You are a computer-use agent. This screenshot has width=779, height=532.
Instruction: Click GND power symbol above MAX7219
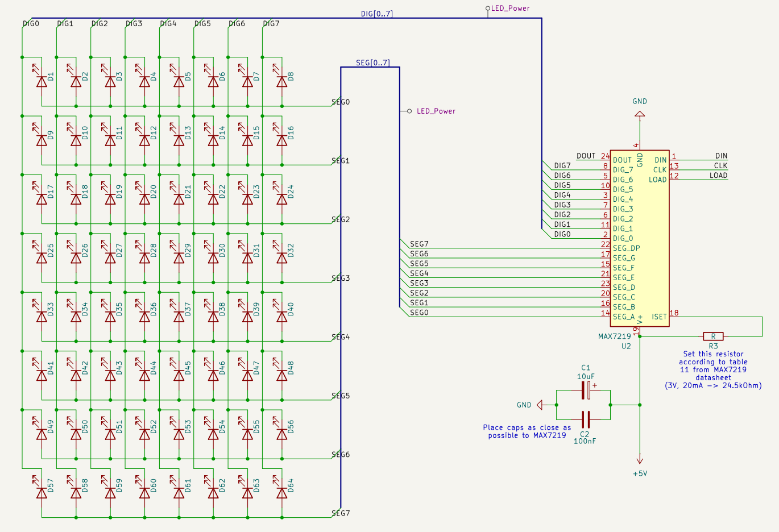(640, 114)
